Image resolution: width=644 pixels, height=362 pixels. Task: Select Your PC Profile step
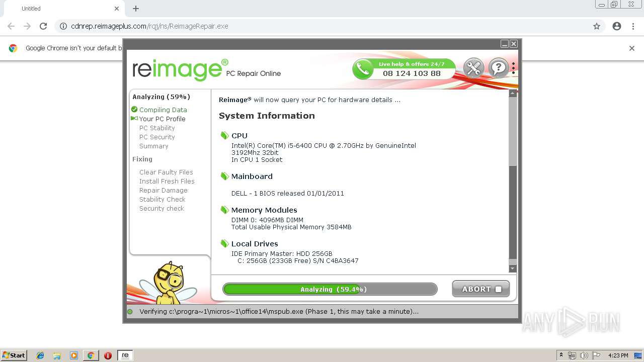tap(162, 119)
